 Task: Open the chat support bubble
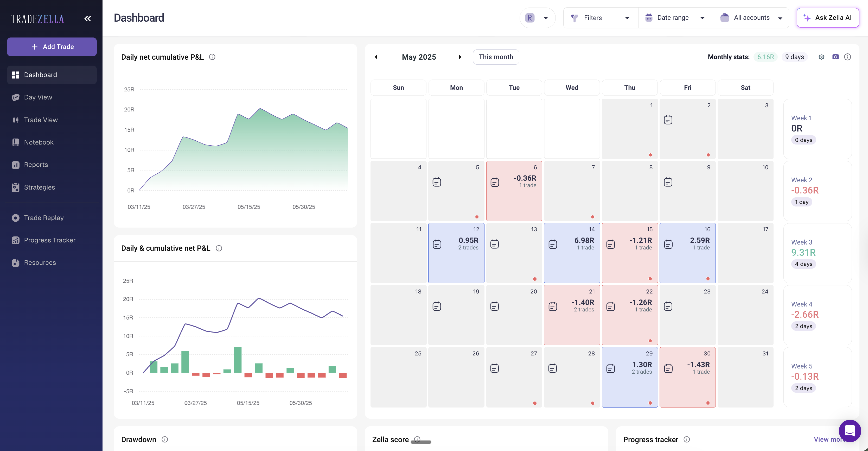coord(850,430)
